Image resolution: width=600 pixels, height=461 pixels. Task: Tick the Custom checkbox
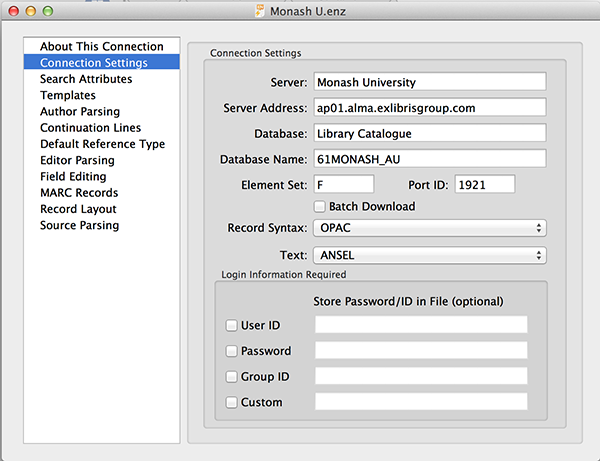pos(231,402)
